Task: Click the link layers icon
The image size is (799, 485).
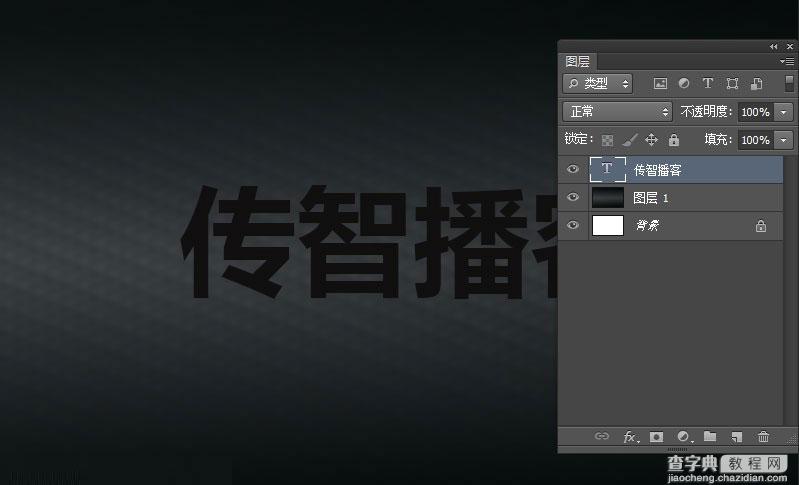Action: point(602,436)
